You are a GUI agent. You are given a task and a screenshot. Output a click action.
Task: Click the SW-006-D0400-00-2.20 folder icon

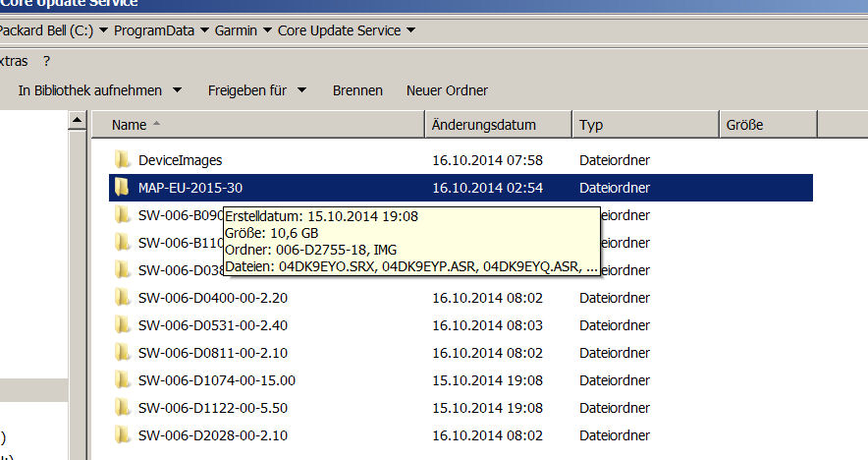coord(123,298)
